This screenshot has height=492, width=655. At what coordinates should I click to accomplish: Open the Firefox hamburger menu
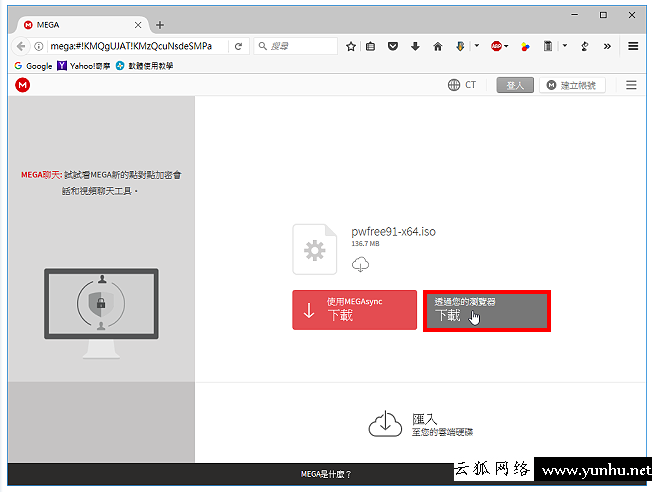click(633, 46)
